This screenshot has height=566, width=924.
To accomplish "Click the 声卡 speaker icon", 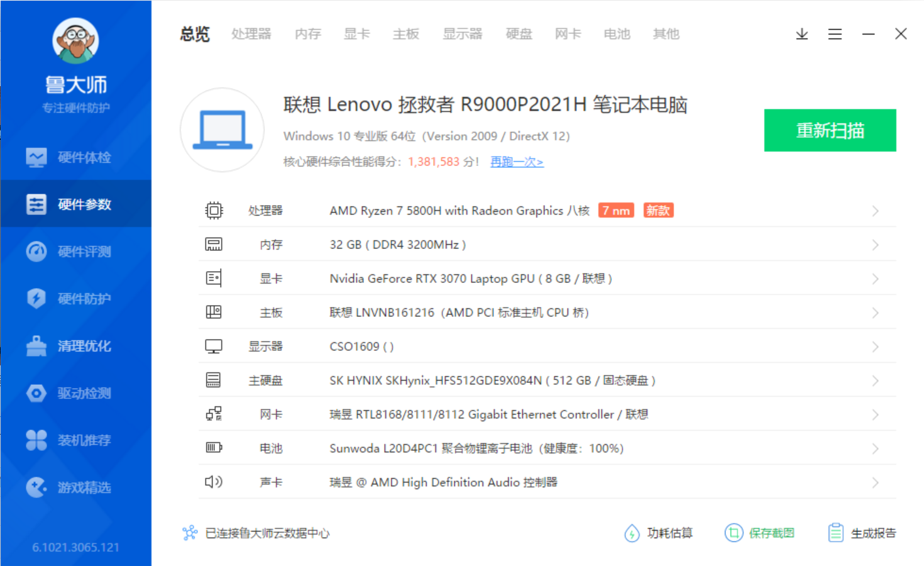I will [x=214, y=482].
